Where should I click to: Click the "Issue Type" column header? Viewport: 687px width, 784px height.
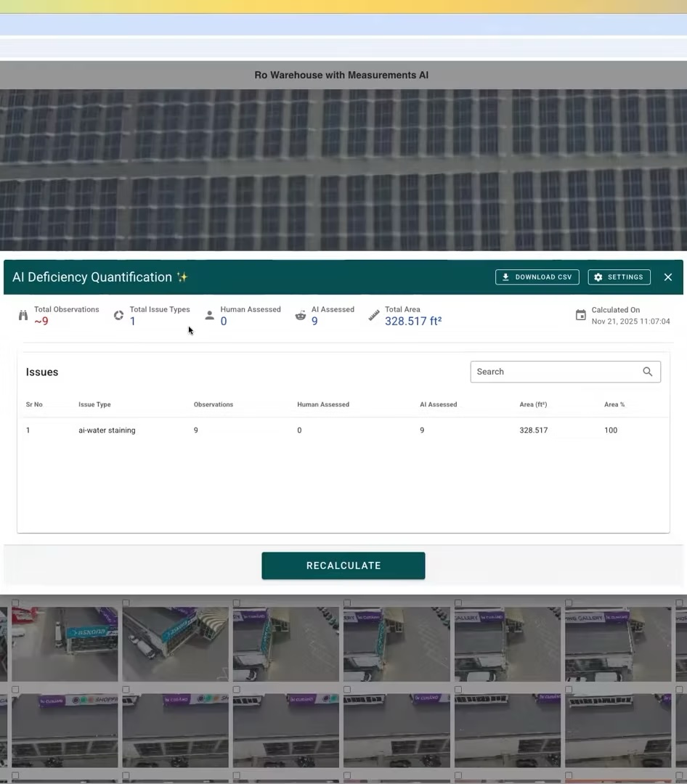pos(94,404)
